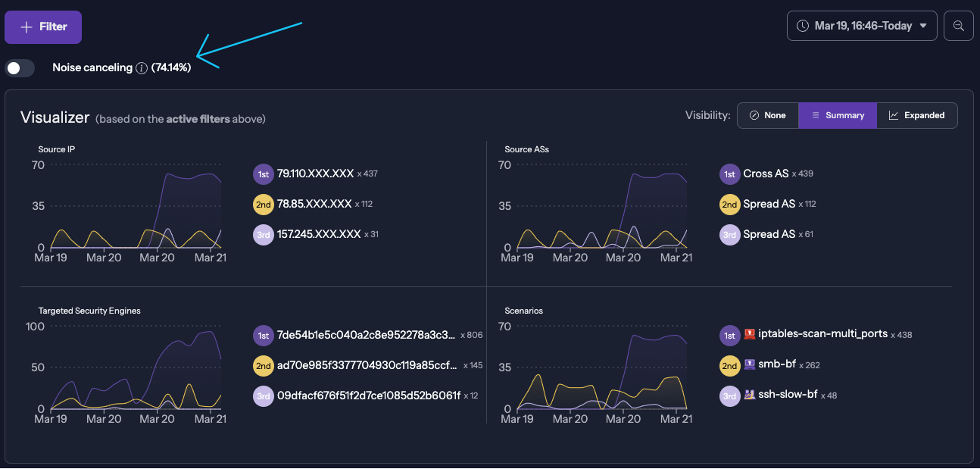The image size is (980, 469).
Task: Set visibility to None
Action: point(767,115)
